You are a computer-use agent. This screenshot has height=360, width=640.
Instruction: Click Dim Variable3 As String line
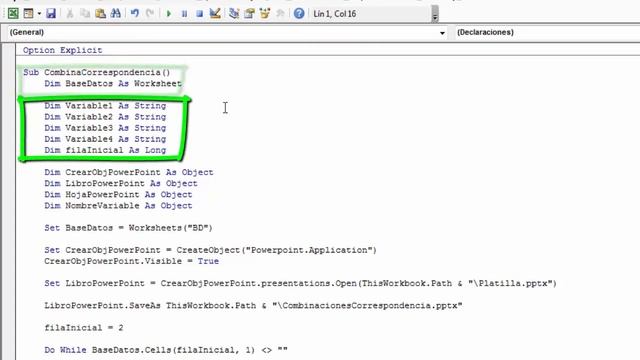coord(105,128)
